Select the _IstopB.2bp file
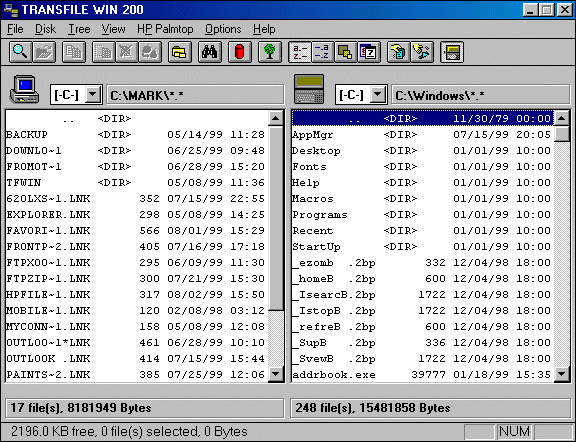576x442 pixels. (x=423, y=310)
